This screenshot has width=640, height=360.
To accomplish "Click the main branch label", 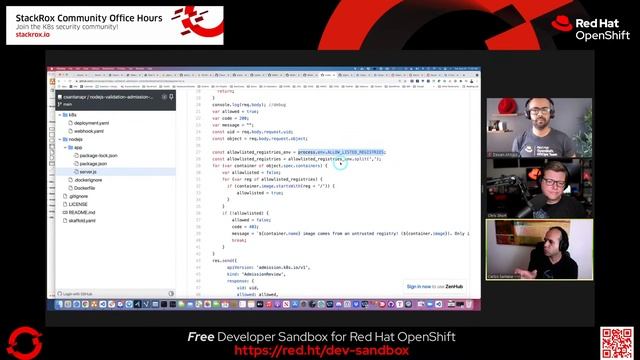I will [67, 104].
